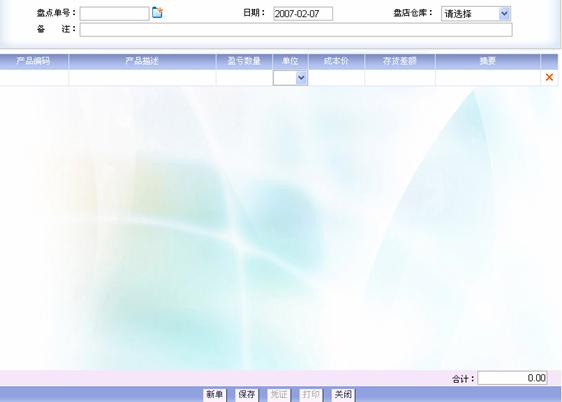
Task: Click the 打印 button
Action: (311, 395)
